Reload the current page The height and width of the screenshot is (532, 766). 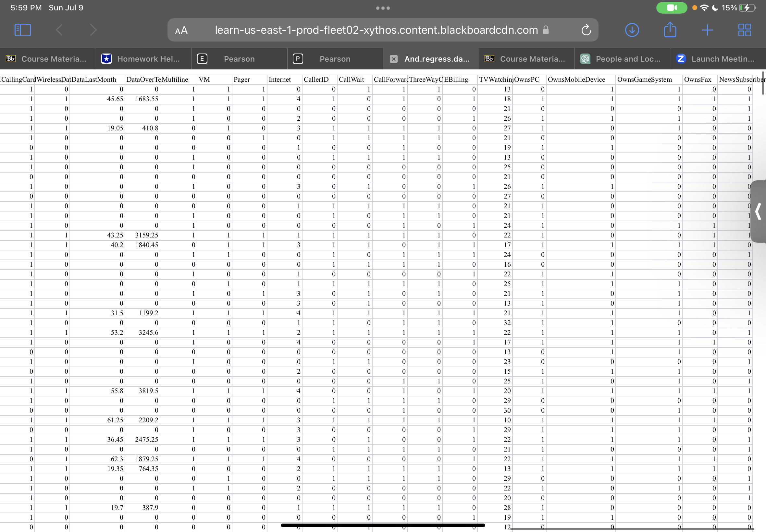pos(586,30)
